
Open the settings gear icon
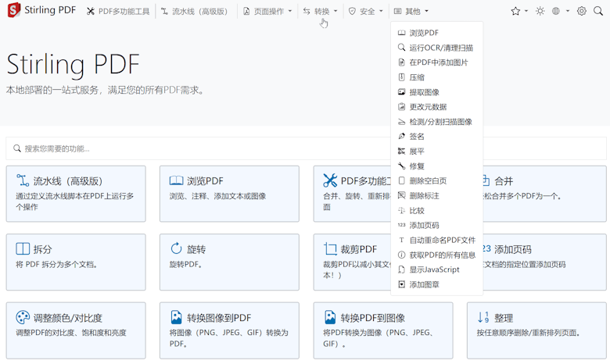582,11
